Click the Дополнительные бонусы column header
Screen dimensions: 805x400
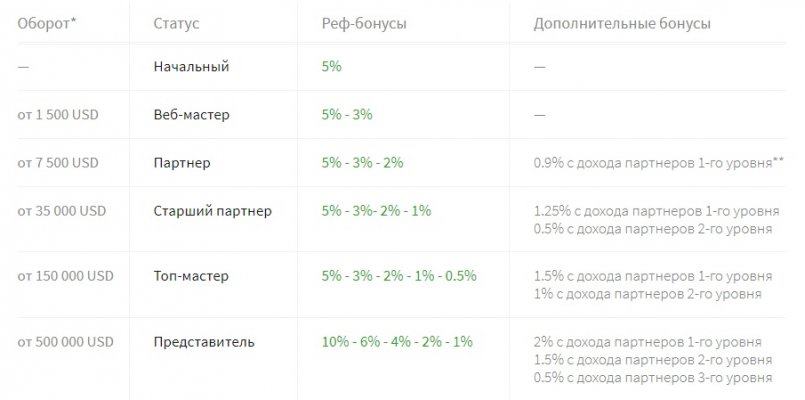622,24
